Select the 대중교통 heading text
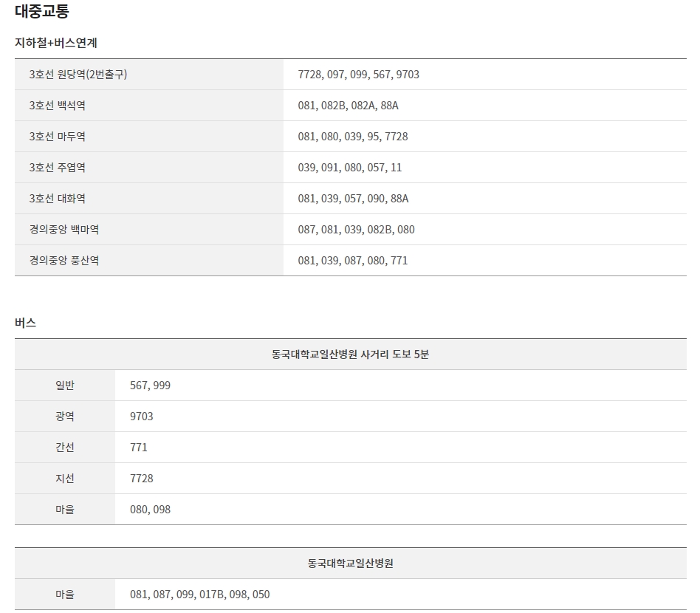 [x=41, y=11]
